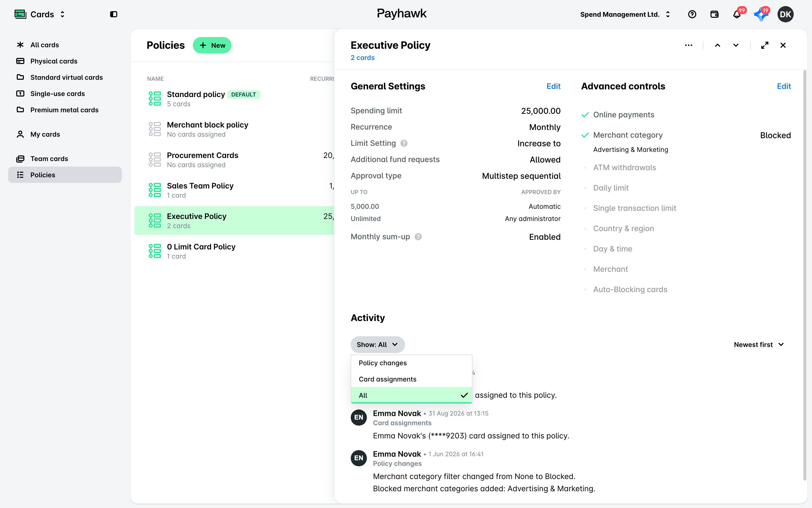Click the Online payments control
Image resolution: width=812 pixels, height=508 pixels.
623,115
